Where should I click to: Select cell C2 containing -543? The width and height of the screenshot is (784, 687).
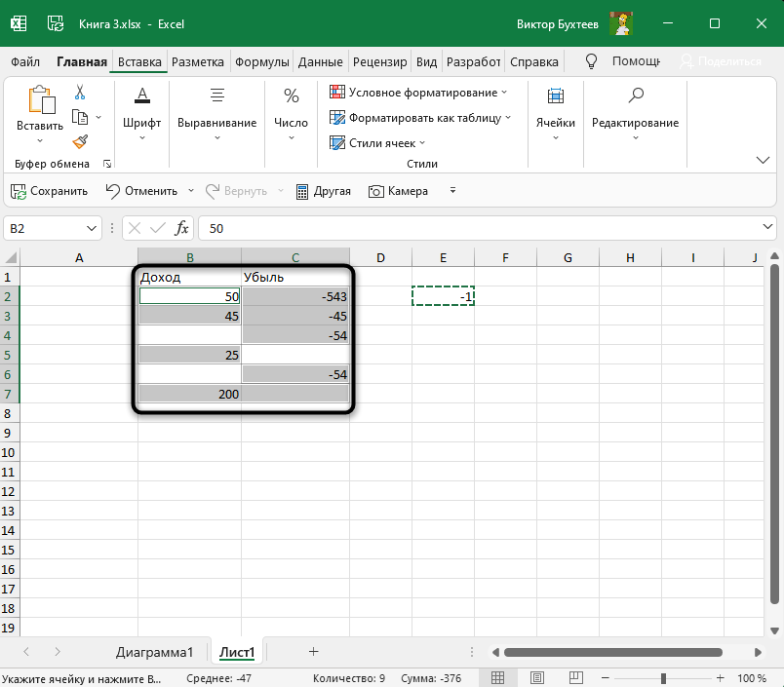295,296
